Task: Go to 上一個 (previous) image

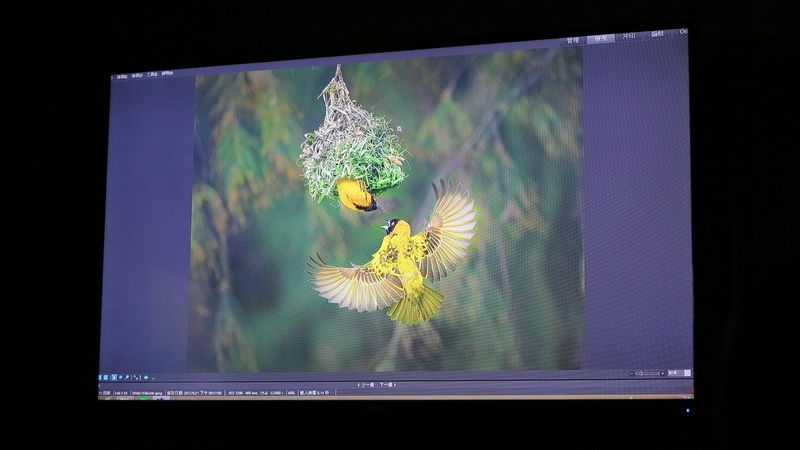Action: (x=366, y=385)
